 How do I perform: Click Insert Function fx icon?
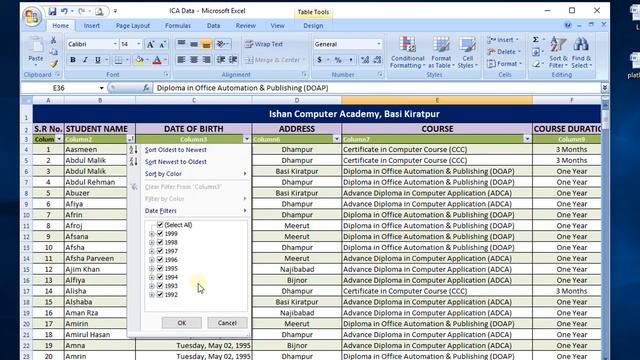146,88
